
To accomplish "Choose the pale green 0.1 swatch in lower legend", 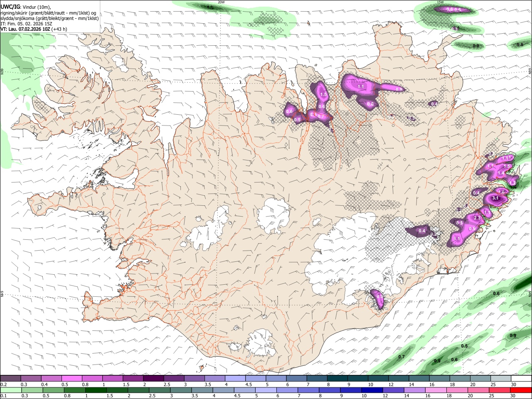I will click(11, 390).
